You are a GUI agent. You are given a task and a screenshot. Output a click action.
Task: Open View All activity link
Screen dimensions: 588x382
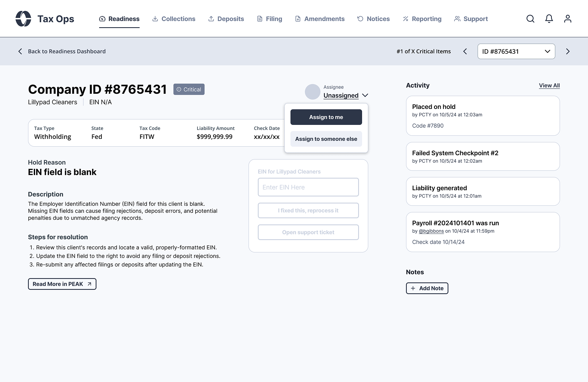[549, 86]
